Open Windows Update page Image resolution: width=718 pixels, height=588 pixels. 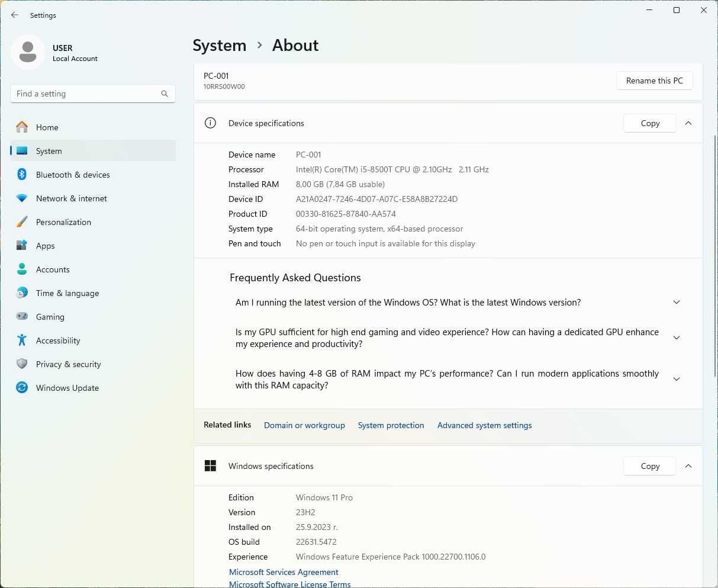[93, 388]
